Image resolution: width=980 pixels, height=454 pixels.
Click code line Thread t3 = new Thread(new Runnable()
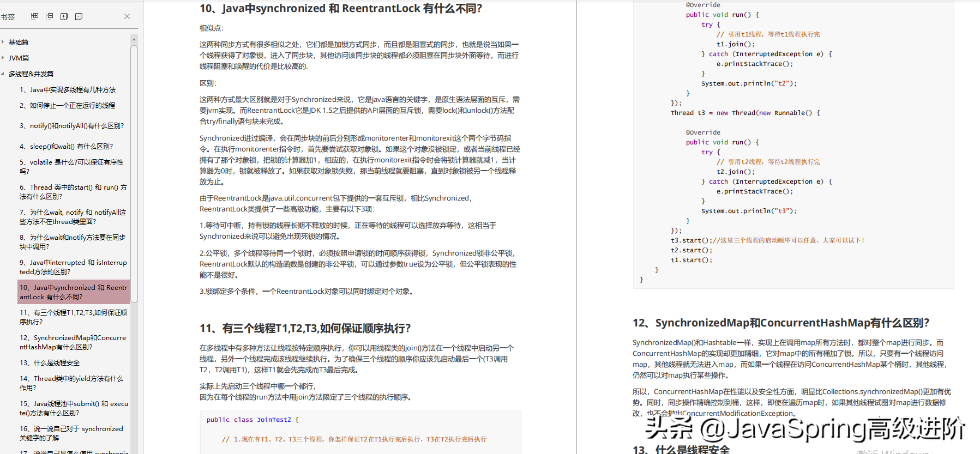tap(745, 113)
